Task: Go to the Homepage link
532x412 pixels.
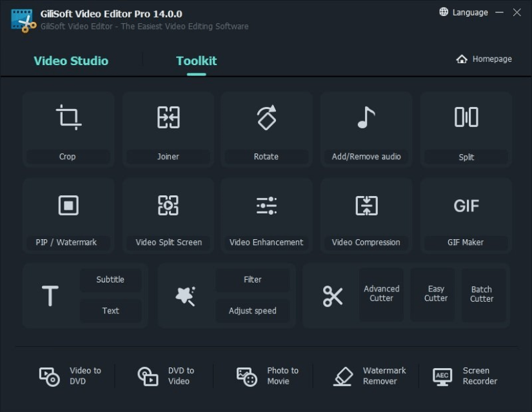Action: coord(484,59)
